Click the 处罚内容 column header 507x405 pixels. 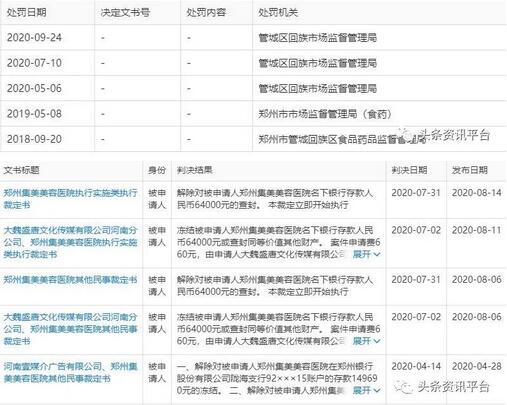coord(206,13)
